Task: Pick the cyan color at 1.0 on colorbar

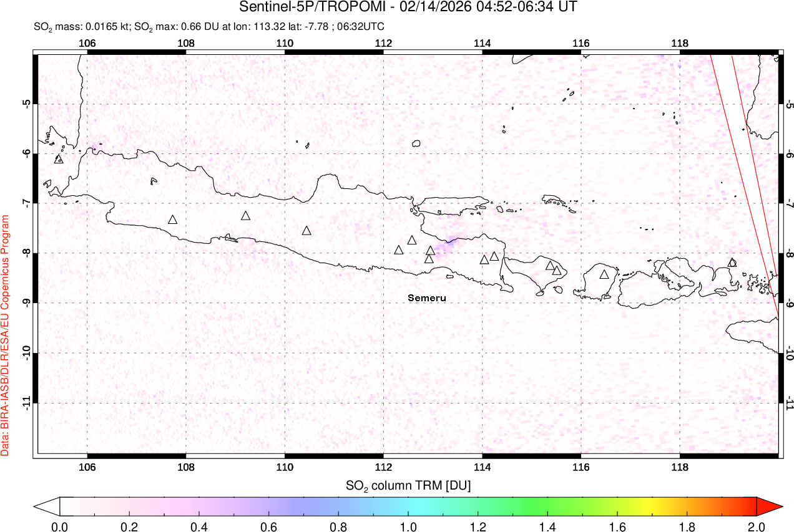Action: click(x=408, y=506)
